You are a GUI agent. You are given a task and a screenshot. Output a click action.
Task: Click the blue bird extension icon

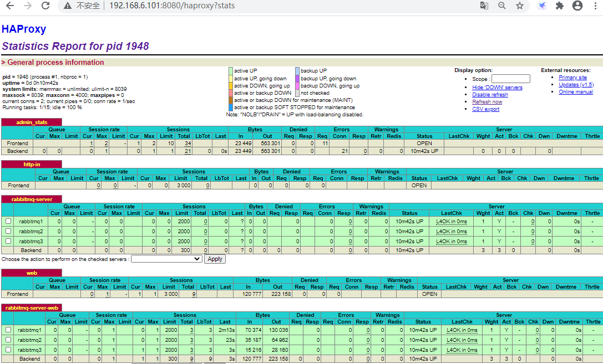[x=542, y=6]
